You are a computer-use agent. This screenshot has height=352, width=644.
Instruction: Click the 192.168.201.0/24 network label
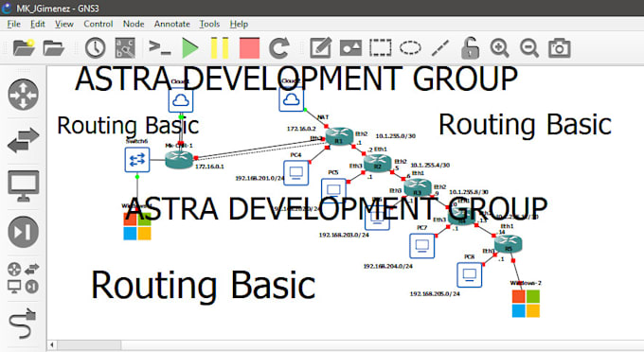click(259, 178)
